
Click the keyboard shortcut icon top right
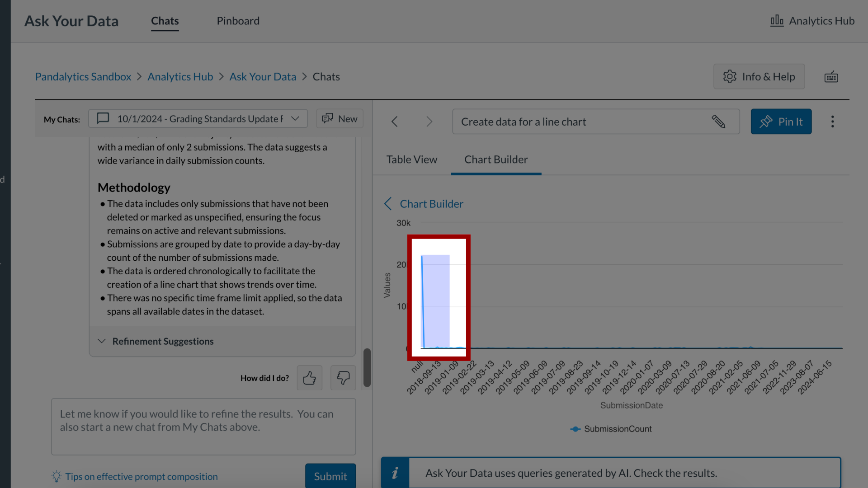tap(832, 76)
